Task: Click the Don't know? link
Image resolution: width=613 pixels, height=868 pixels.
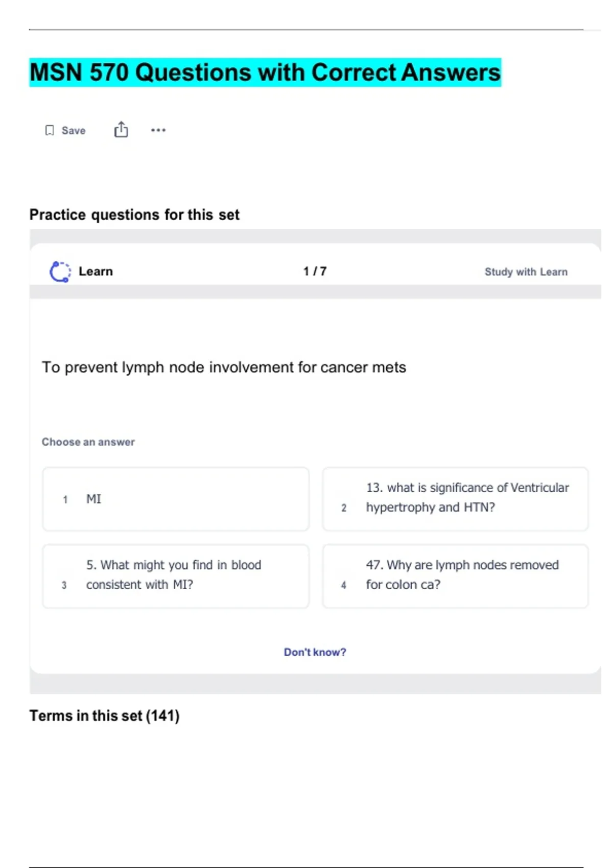Action: (315, 652)
